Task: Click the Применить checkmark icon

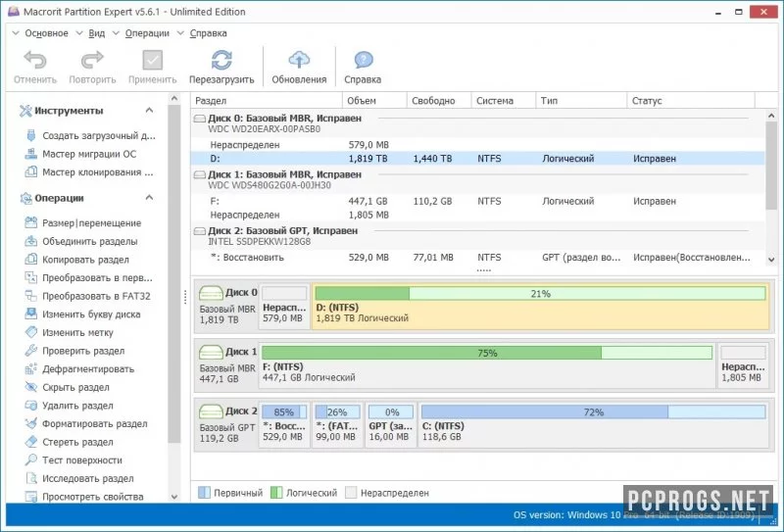Action: pos(153,60)
